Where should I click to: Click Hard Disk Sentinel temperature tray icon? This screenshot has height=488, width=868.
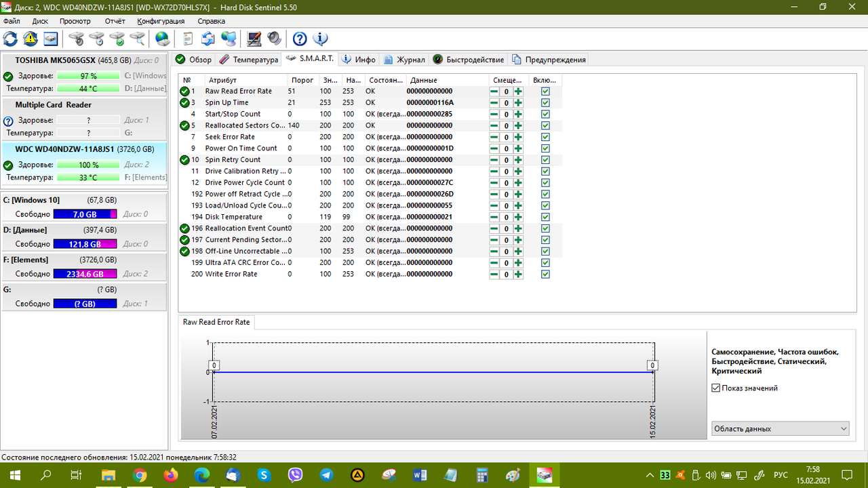point(665,475)
